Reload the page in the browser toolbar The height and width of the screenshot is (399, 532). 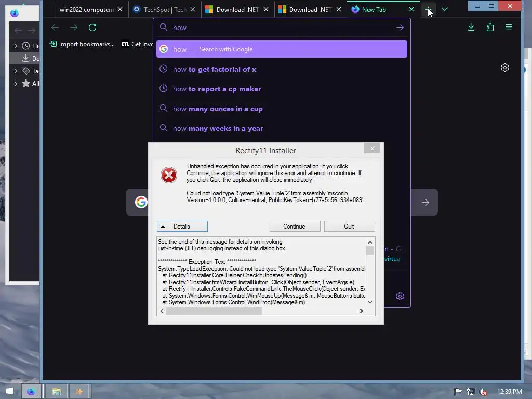coord(92,28)
